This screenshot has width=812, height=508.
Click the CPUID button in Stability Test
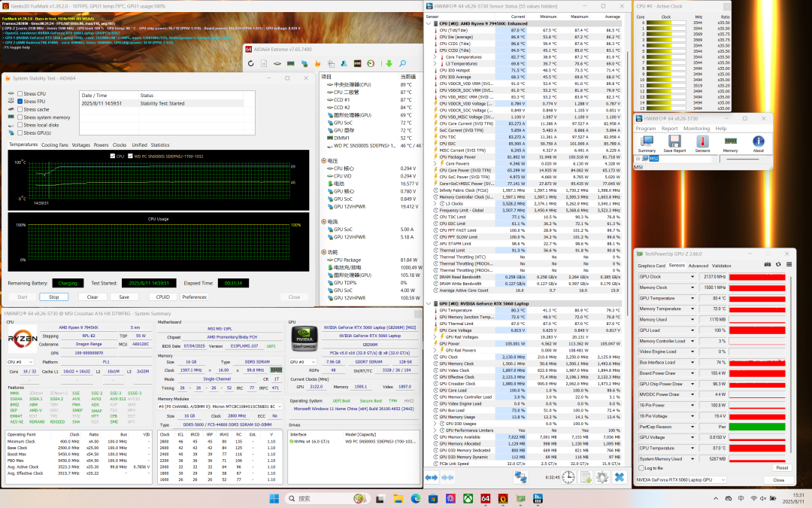coord(162,297)
